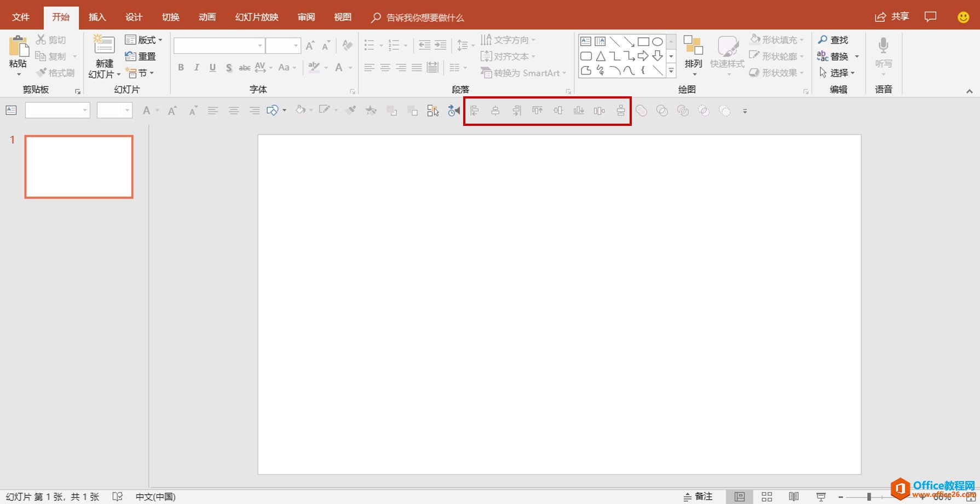The image size is (980, 504).
Task: Click the Distribute Horizontally icon in quick toolbar
Action: (599, 111)
